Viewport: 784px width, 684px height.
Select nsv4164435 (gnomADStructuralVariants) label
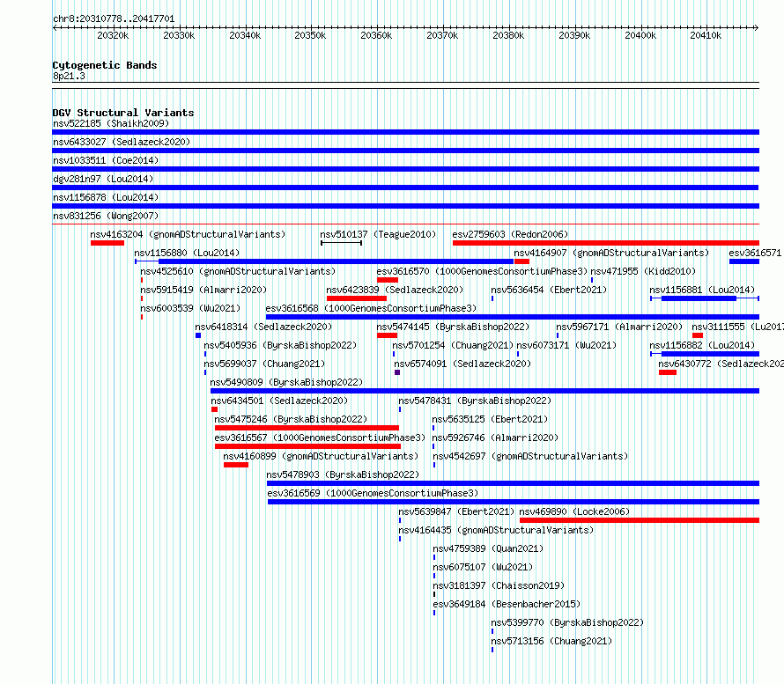[496, 530]
